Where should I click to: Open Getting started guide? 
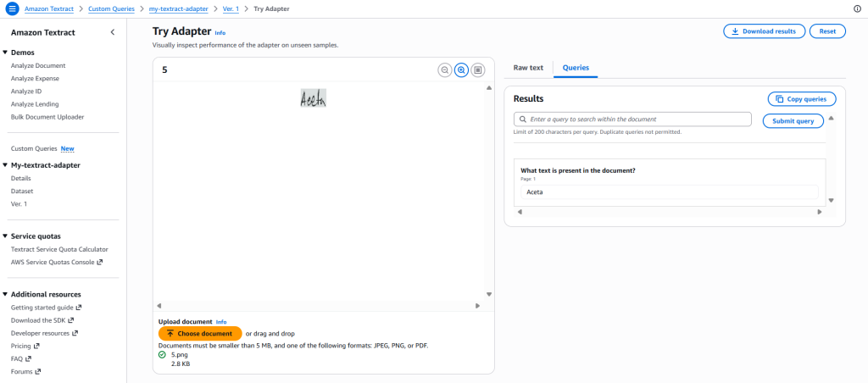click(47, 308)
